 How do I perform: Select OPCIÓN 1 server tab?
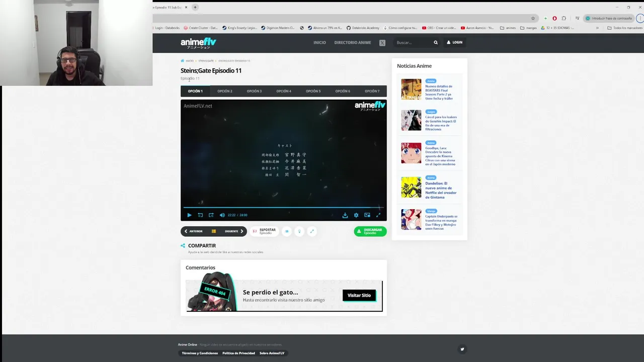[195, 91]
